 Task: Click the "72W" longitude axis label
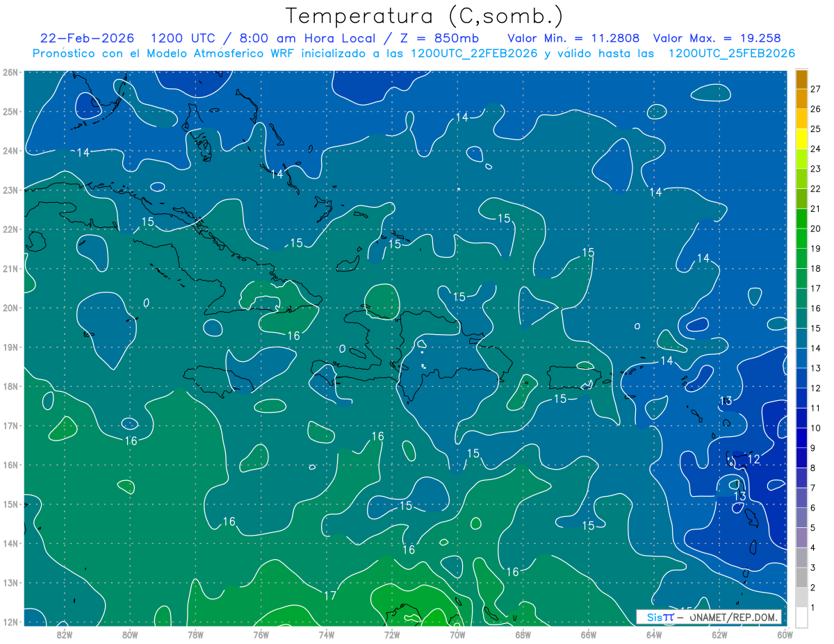pyautogui.click(x=392, y=634)
